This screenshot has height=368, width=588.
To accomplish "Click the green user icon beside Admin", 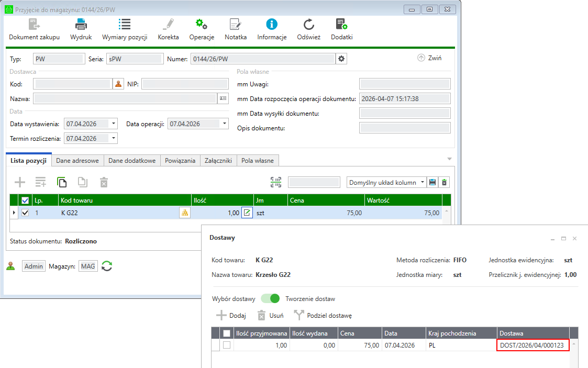I will click(10, 266).
